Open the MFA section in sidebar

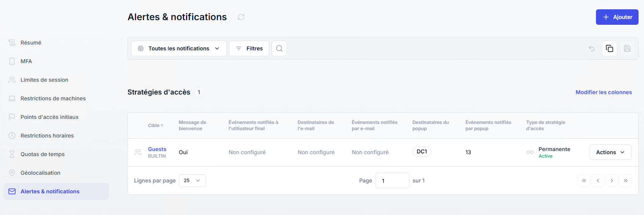[26, 61]
